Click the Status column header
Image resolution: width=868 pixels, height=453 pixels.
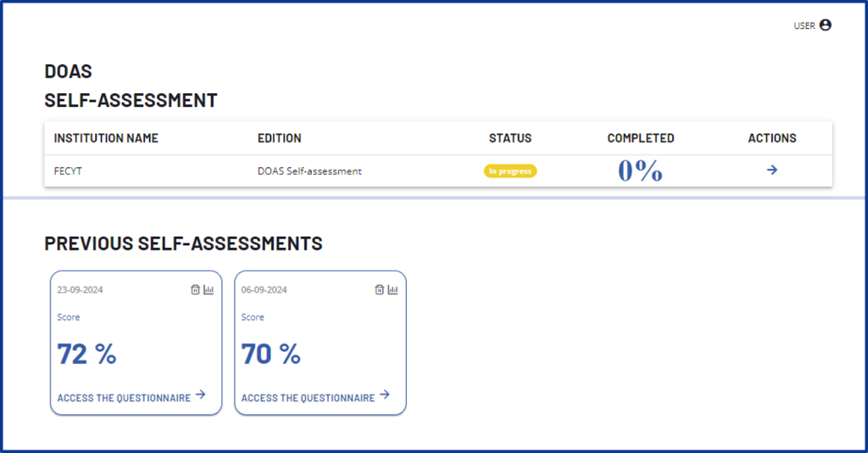[510, 138]
